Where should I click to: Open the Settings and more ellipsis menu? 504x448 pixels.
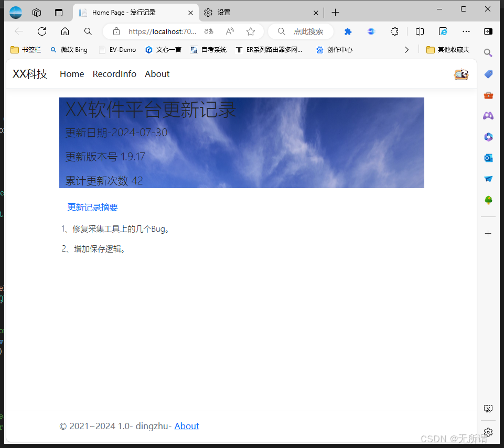click(x=466, y=31)
